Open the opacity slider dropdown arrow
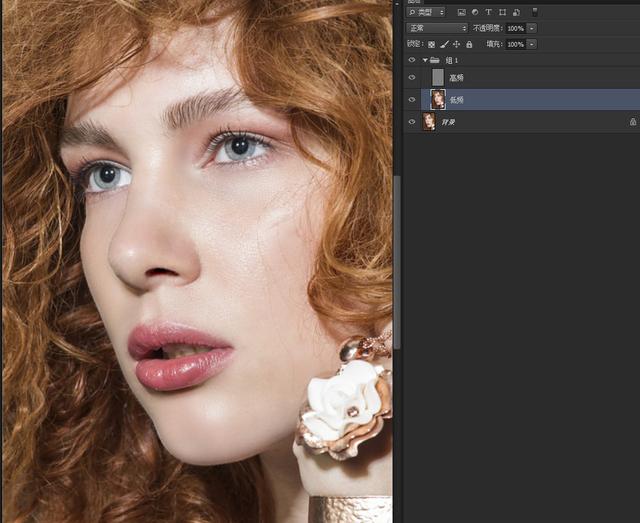The height and width of the screenshot is (523, 640). [532, 28]
